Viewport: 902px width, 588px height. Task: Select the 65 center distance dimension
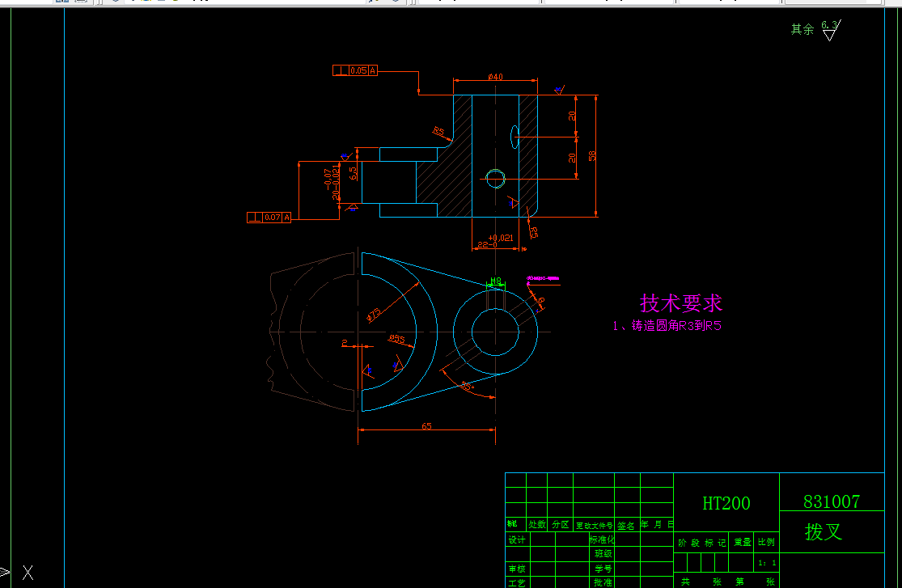(426, 426)
